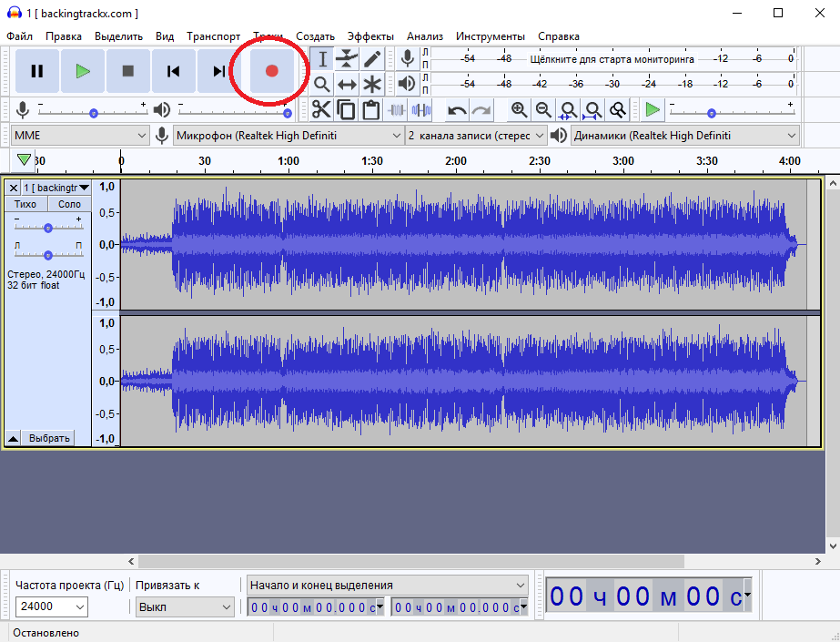The height and width of the screenshot is (642, 840).
Task: Click the Copy icon
Action: tap(346, 110)
